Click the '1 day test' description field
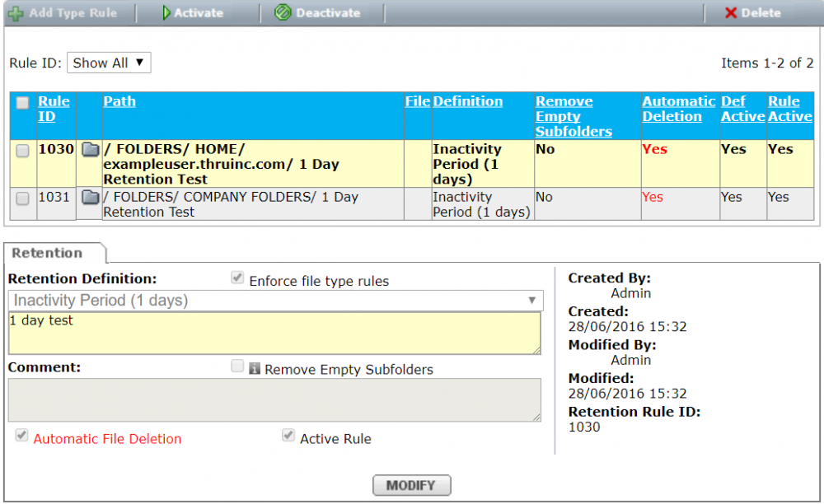 pos(274,333)
